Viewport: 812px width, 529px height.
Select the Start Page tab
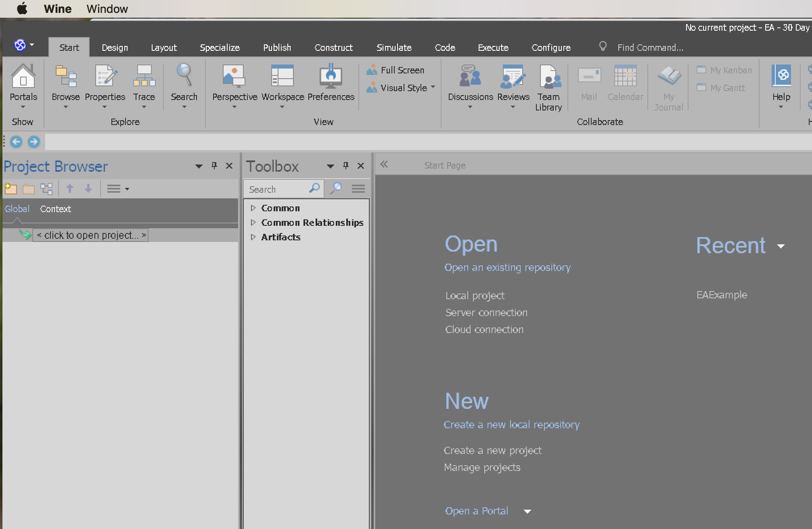tap(445, 165)
